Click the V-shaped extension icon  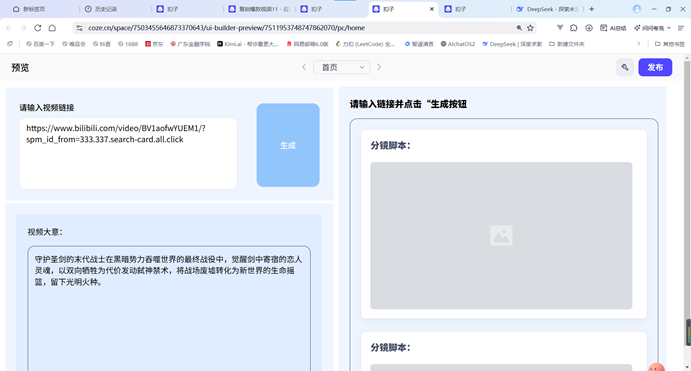tap(560, 28)
